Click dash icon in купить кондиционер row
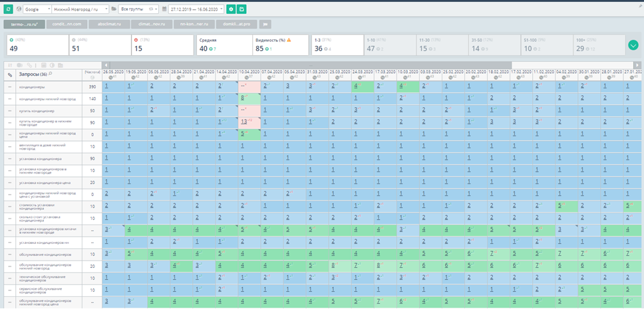This screenshot has height=309, width=644. click(10, 111)
